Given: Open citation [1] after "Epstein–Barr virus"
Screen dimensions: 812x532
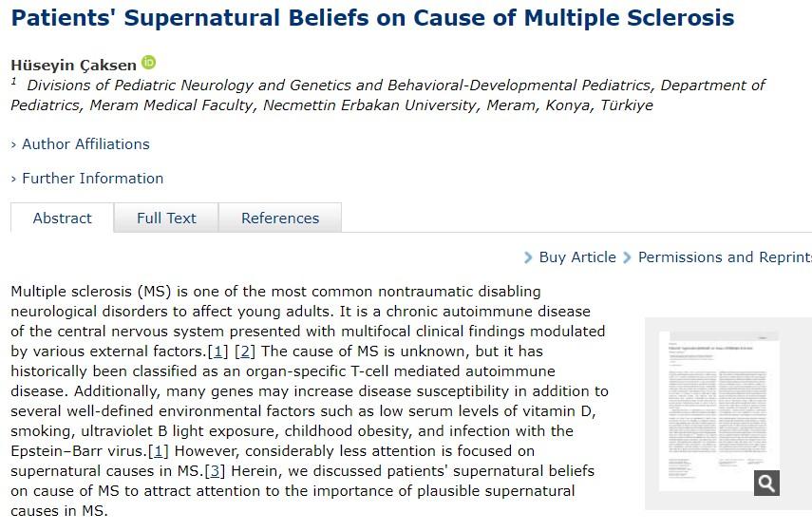Looking at the screenshot, I should tap(159, 450).
